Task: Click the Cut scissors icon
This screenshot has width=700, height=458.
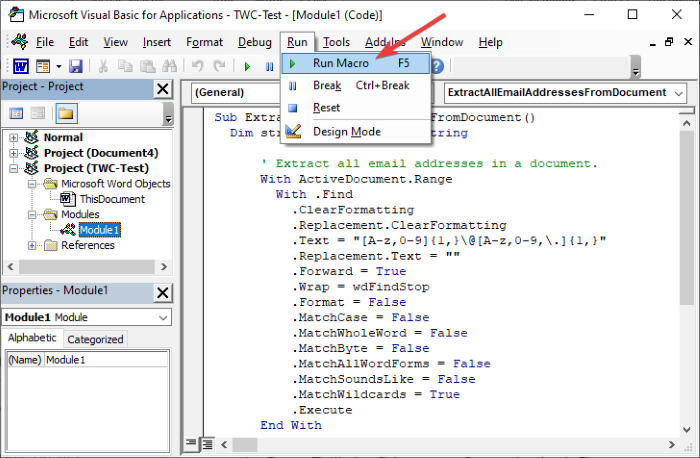Action: 103,67
